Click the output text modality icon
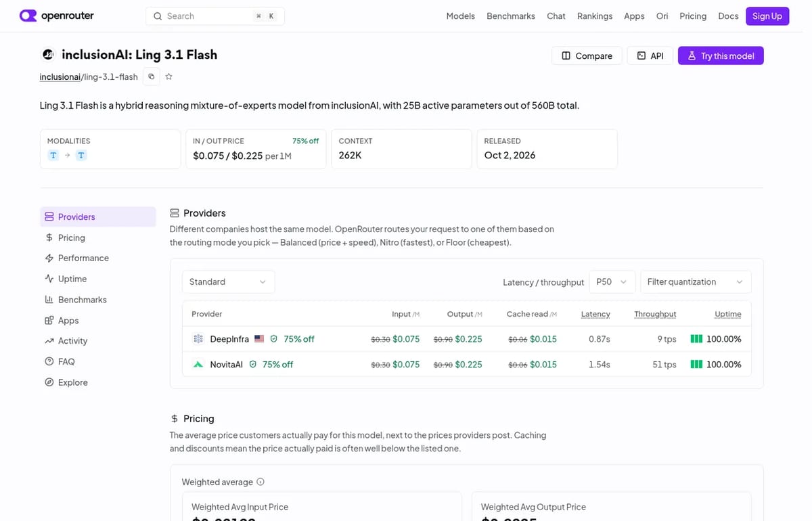The width and height of the screenshot is (812, 521). tap(81, 156)
